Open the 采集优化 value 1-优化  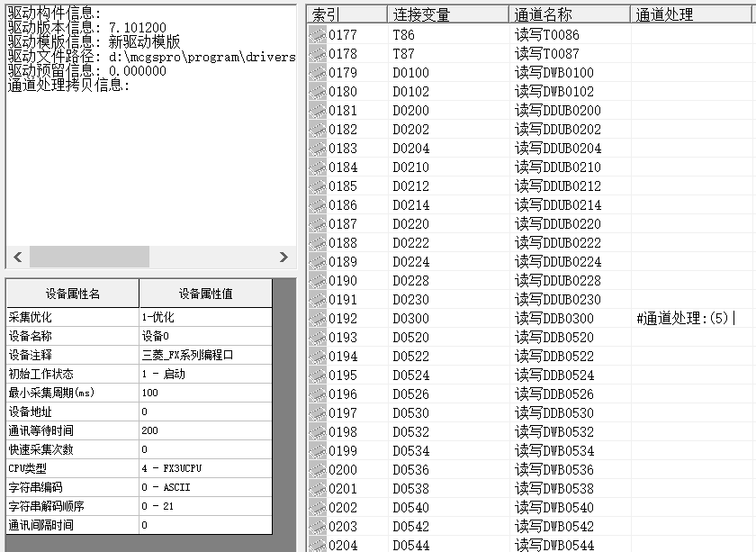tap(204, 317)
